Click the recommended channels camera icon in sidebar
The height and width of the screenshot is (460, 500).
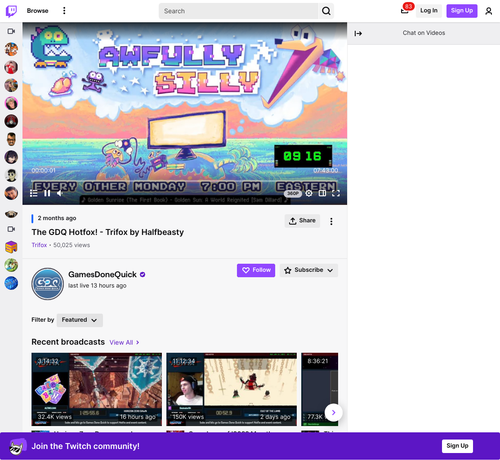point(11,229)
